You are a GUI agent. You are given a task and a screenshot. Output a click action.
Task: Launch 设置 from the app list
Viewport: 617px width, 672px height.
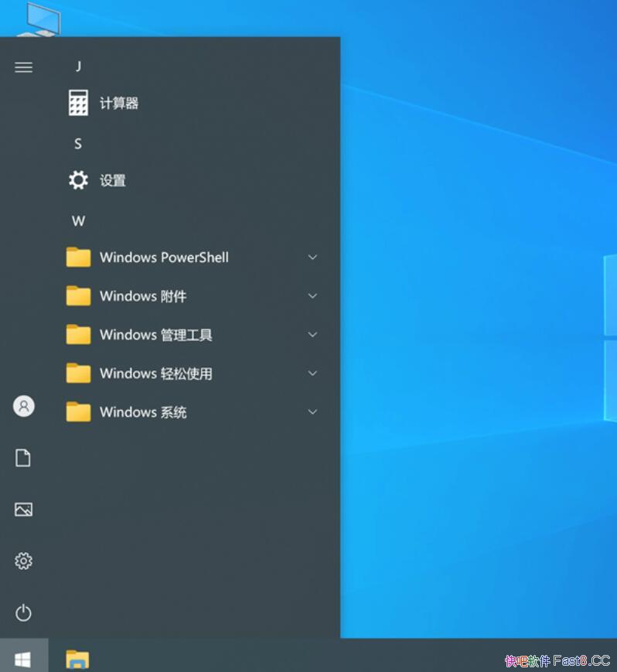coord(112,180)
